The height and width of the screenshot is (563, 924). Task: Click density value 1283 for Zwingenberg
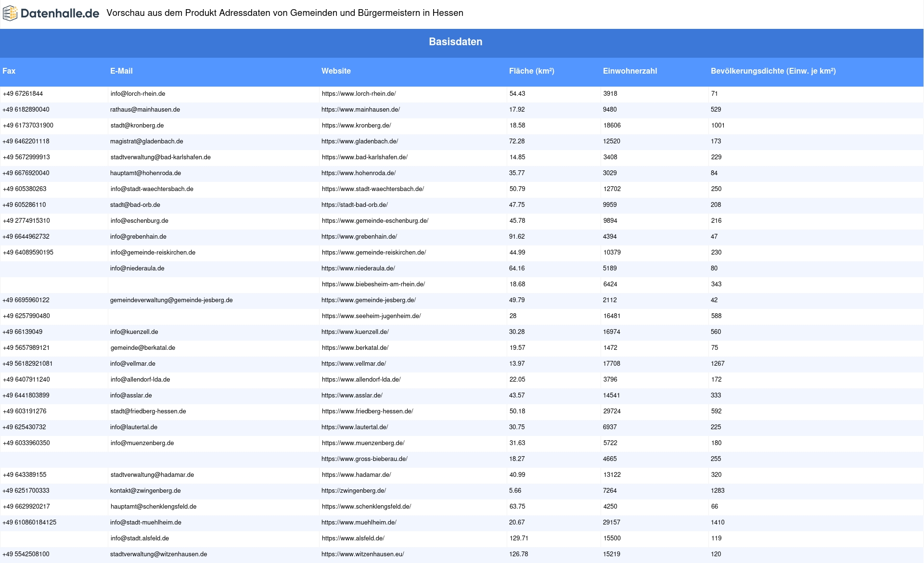[x=718, y=491]
